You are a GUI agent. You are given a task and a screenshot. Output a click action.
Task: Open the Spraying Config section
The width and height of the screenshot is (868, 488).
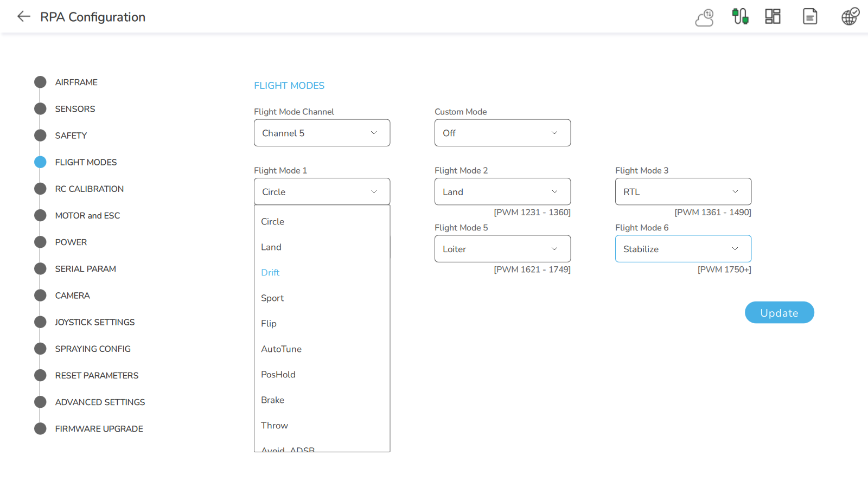[x=93, y=349]
